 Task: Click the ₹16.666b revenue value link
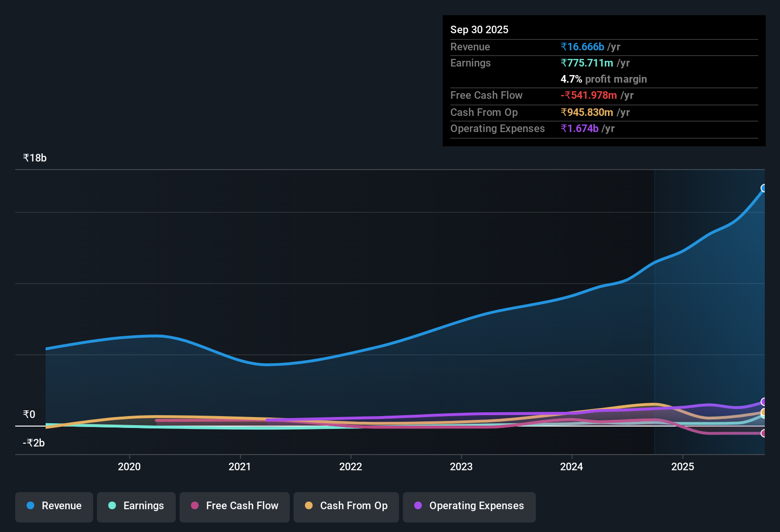(582, 47)
